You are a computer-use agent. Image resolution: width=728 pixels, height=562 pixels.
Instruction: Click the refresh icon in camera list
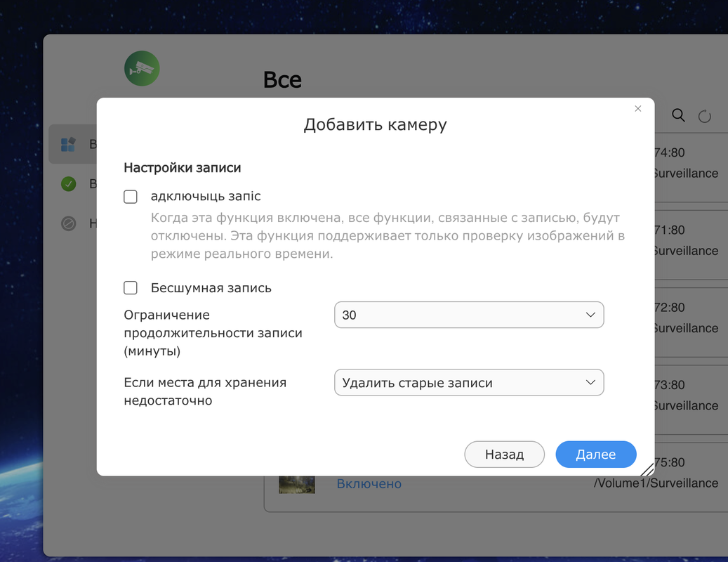(x=705, y=116)
